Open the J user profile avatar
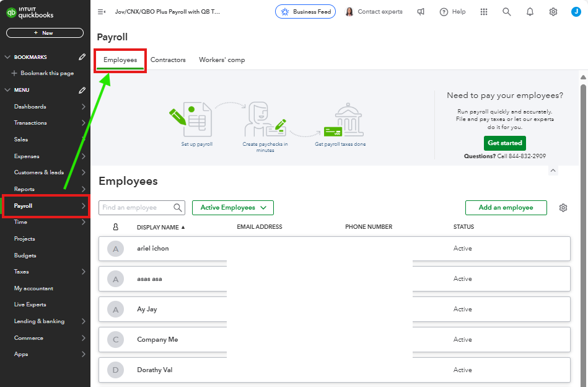 576,12
